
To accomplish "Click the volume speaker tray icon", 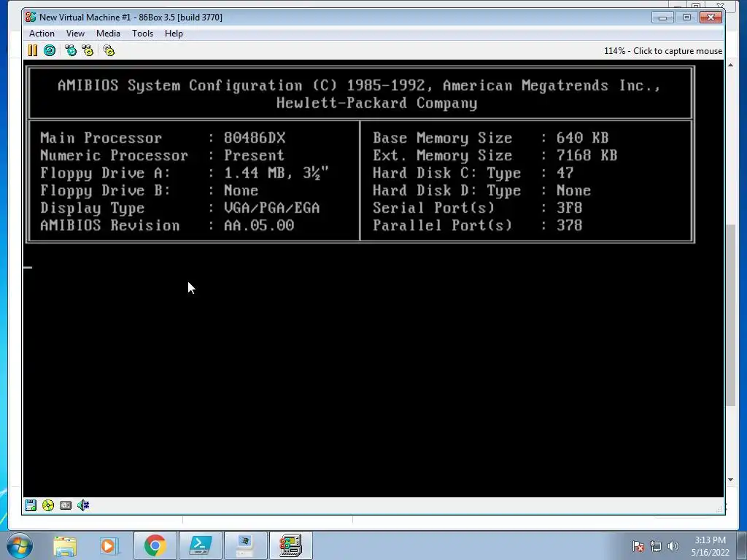I will point(673,546).
